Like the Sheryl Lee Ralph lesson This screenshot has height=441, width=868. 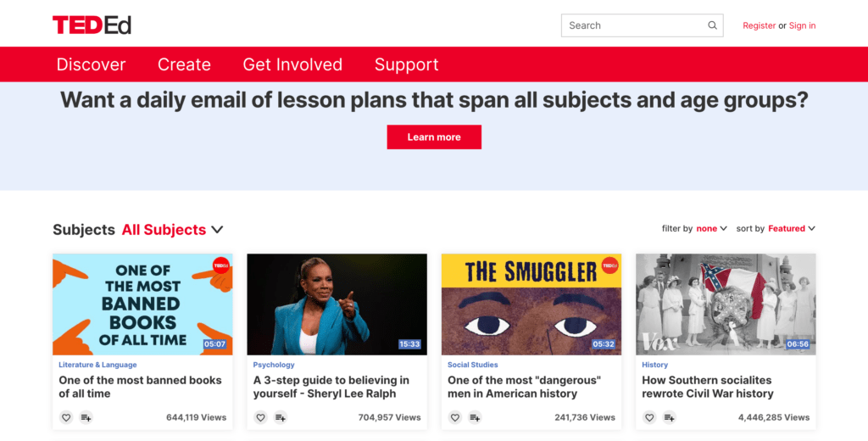tap(260, 417)
